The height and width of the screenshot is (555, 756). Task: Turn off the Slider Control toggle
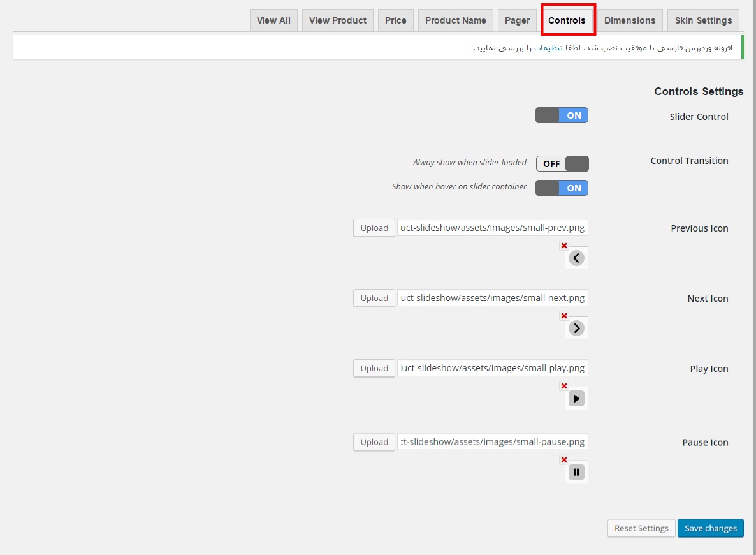click(x=562, y=115)
